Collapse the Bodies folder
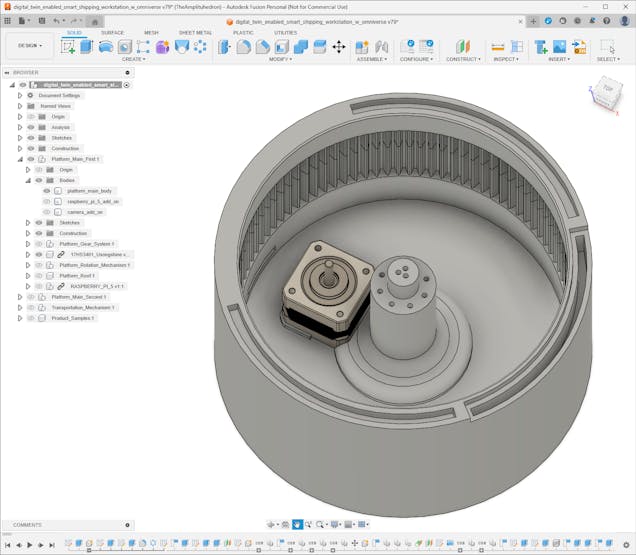The width and height of the screenshot is (636, 555). point(28,180)
